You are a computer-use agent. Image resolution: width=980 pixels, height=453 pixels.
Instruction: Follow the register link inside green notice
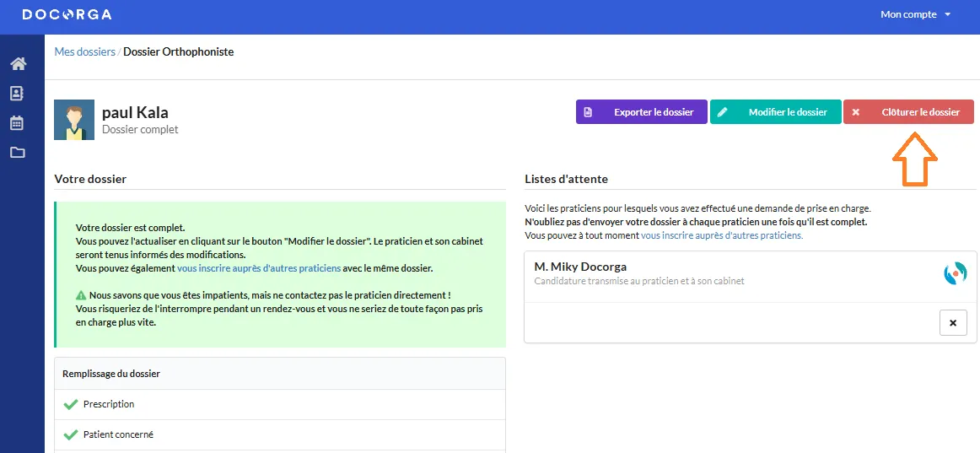pos(259,268)
